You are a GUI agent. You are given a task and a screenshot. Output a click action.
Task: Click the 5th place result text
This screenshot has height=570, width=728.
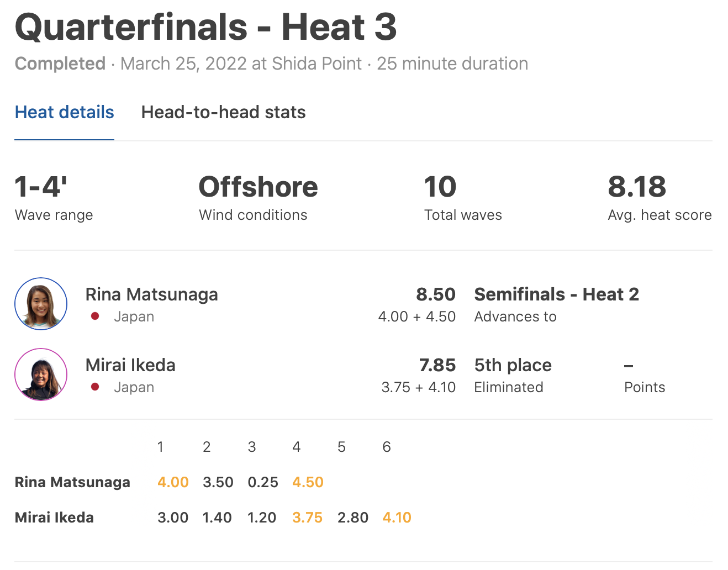[513, 365]
